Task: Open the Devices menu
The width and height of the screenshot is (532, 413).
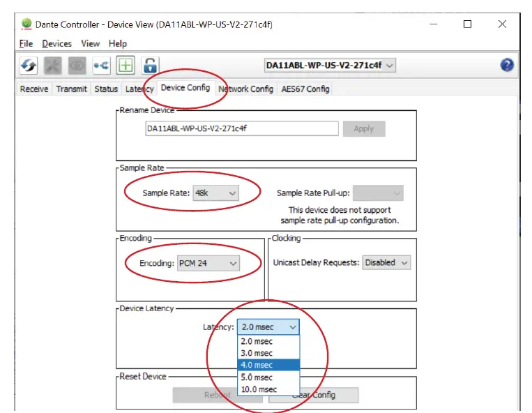Action: tap(56, 44)
